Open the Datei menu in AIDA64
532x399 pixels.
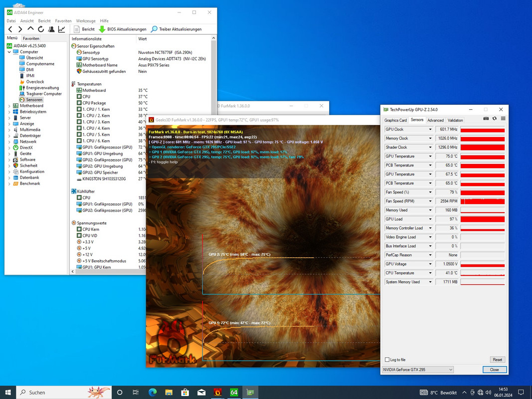tap(11, 20)
